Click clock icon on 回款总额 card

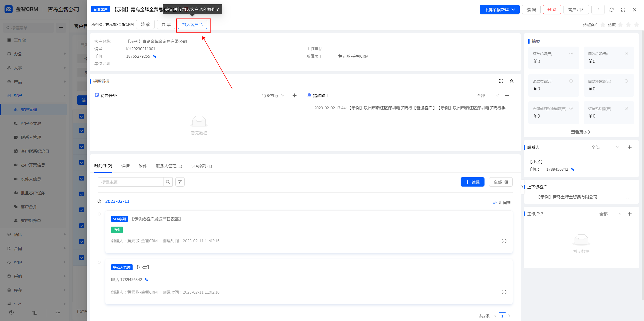click(x=626, y=54)
